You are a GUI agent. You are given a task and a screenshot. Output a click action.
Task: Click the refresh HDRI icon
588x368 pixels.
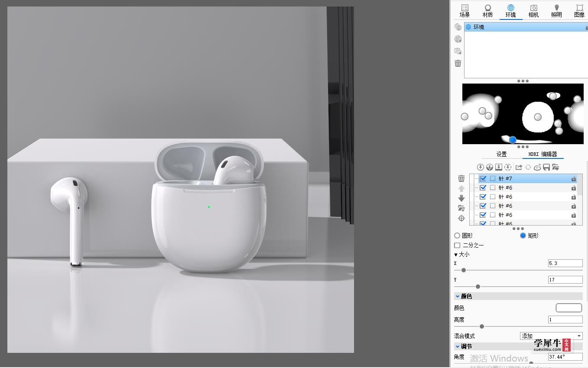tap(528, 167)
